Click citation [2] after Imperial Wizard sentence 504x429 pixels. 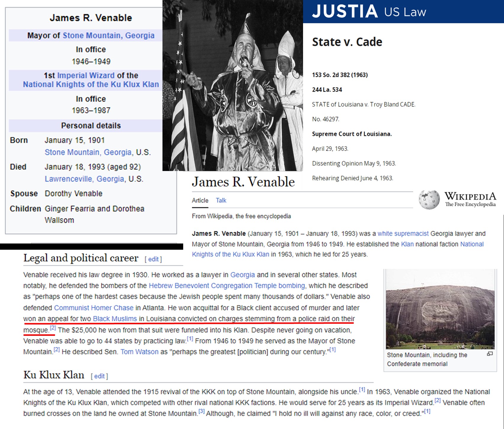tap(438, 401)
